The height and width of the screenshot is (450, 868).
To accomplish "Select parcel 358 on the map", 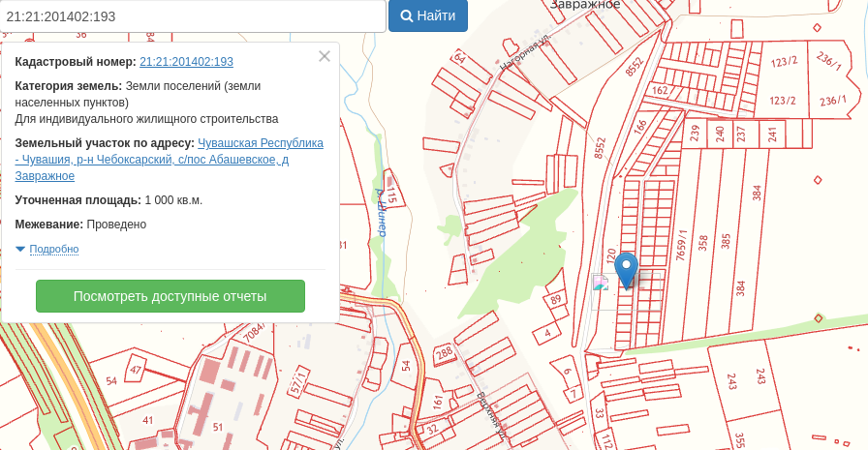I will pos(702,242).
